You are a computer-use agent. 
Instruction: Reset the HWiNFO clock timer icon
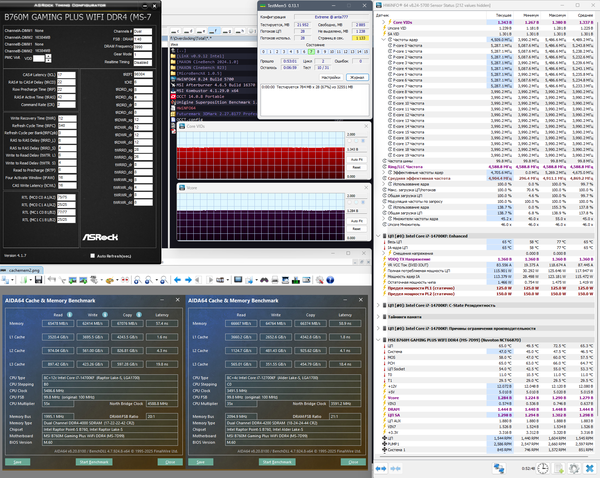tap(543, 468)
